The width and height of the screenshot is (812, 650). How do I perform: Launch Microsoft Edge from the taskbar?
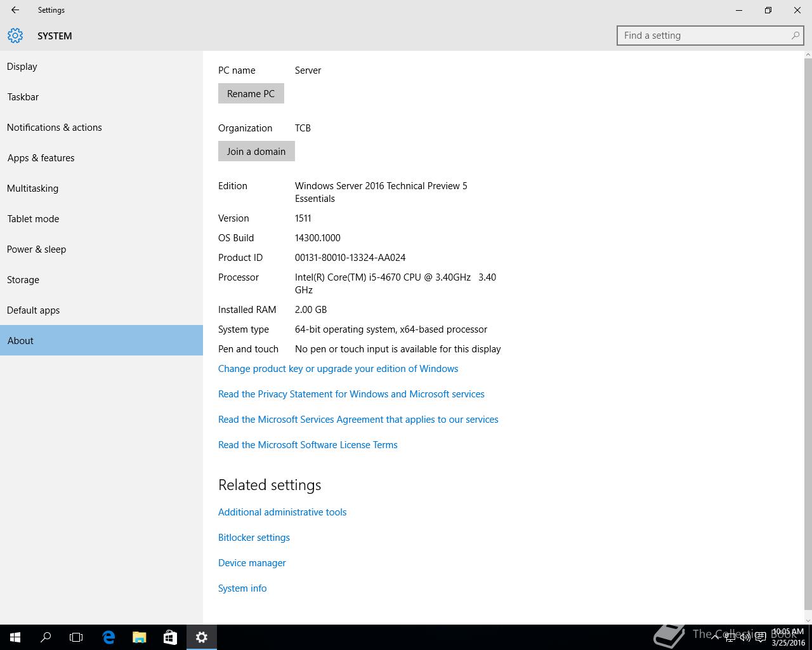pyautogui.click(x=108, y=637)
